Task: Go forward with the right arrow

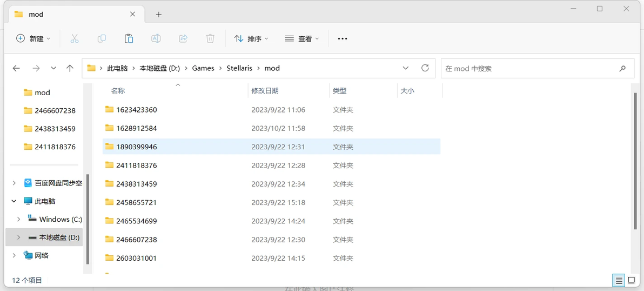Action: [x=36, y=68]
